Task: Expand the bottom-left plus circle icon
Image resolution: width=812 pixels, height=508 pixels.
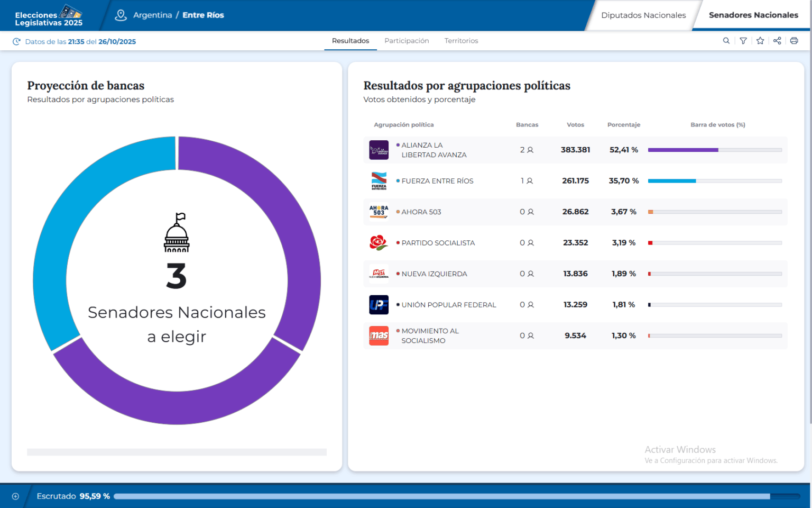Action: tap(15, 496)
